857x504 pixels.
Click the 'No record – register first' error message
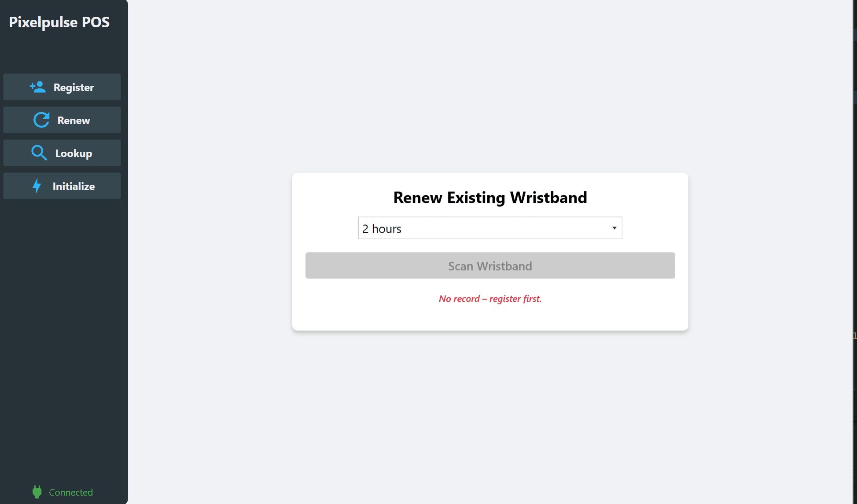click(x=490, y=299)
